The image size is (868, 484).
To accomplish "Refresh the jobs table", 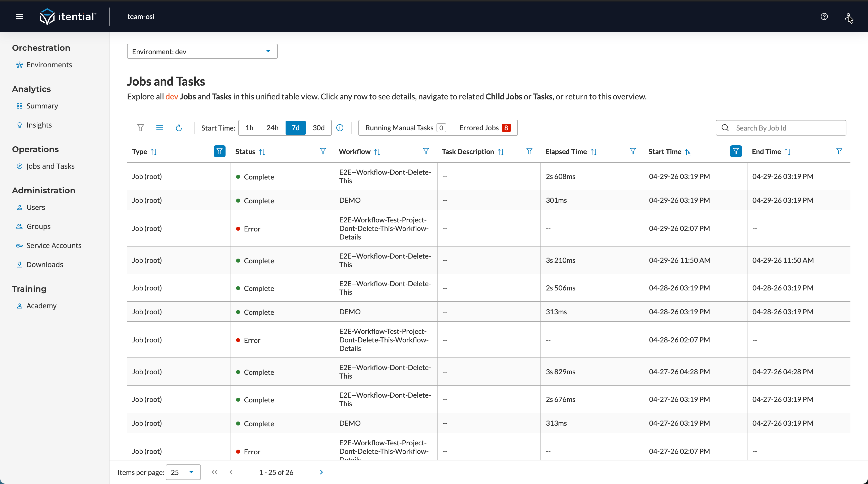I will [179, 128].
